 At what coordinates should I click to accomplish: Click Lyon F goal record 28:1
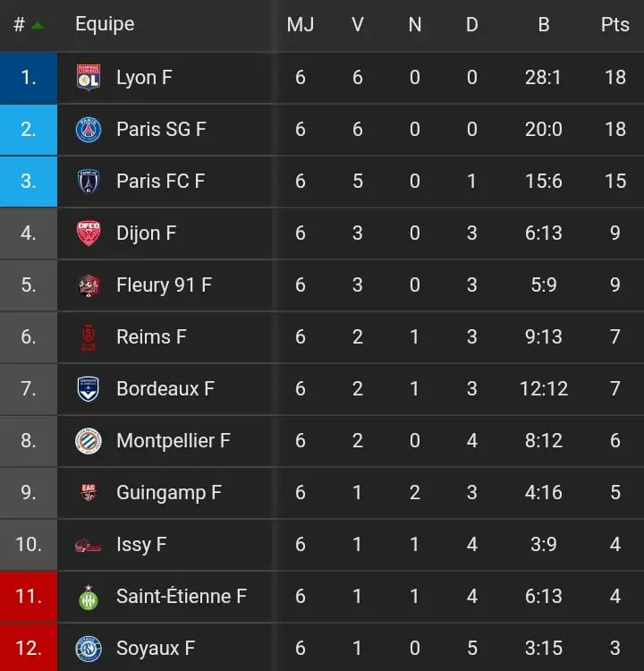click(543, 78)
